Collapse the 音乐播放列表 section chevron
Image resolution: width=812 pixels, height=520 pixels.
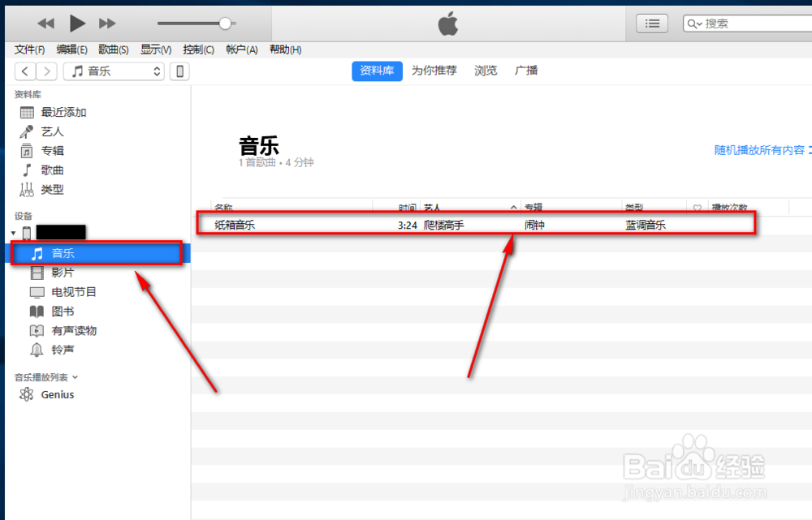[x=75, y=377]
